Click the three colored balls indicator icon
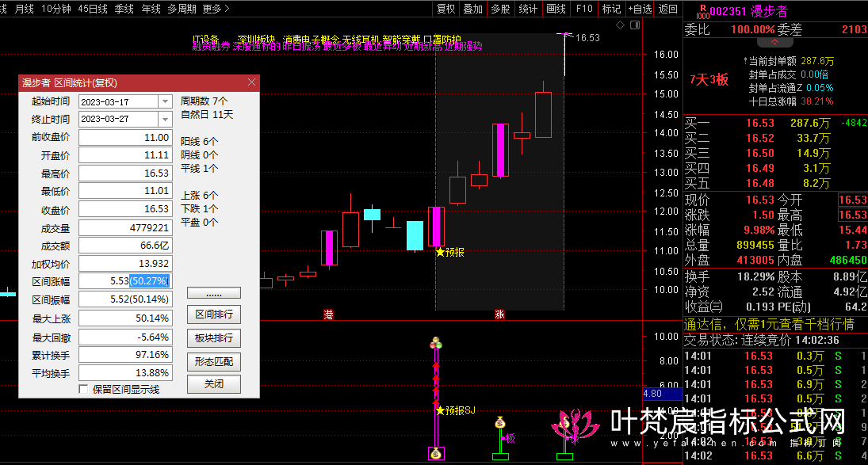Image resolution: width=868 pixels, height=465 pixels. 436,343
